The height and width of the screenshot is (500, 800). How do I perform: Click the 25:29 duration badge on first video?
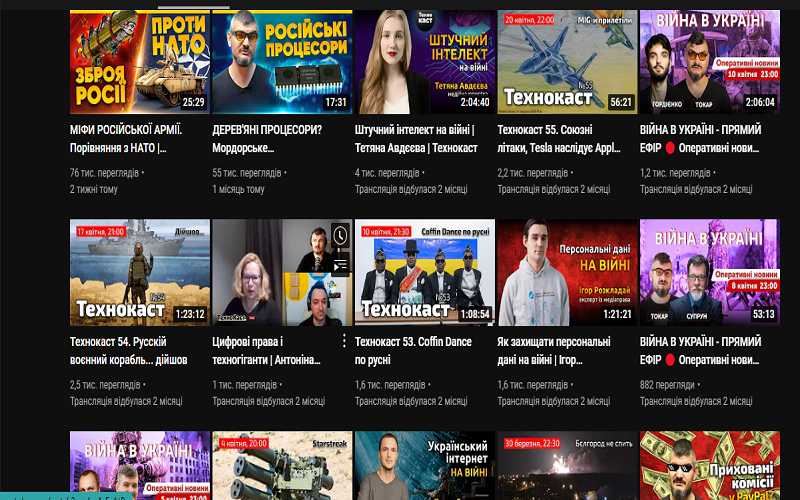[193, 102]
